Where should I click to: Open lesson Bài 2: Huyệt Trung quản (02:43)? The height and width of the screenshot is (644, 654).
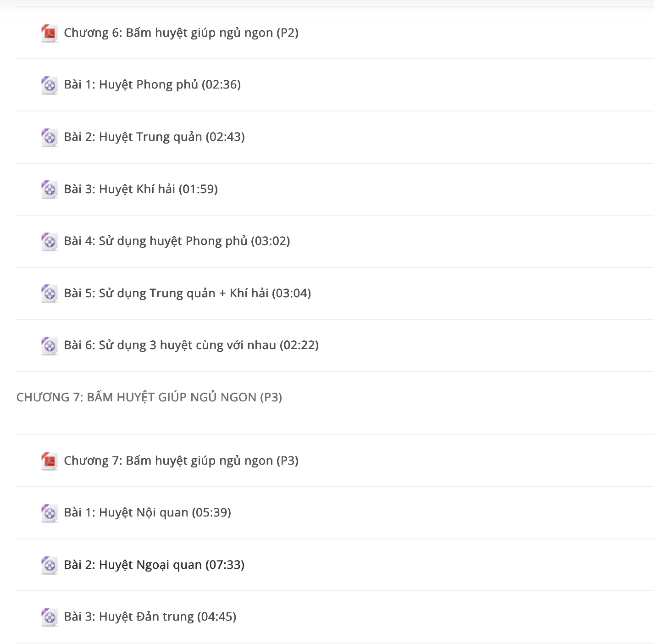(154, 137)
